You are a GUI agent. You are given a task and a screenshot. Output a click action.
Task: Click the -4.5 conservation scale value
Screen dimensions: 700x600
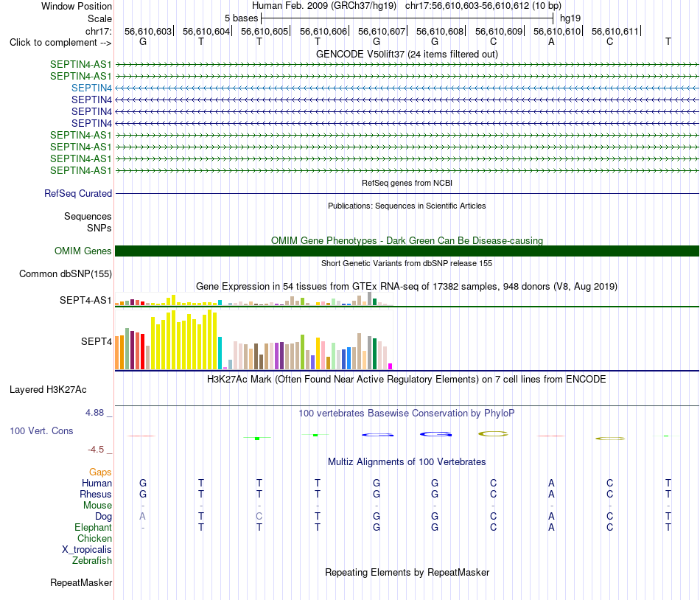click(96, 449)
